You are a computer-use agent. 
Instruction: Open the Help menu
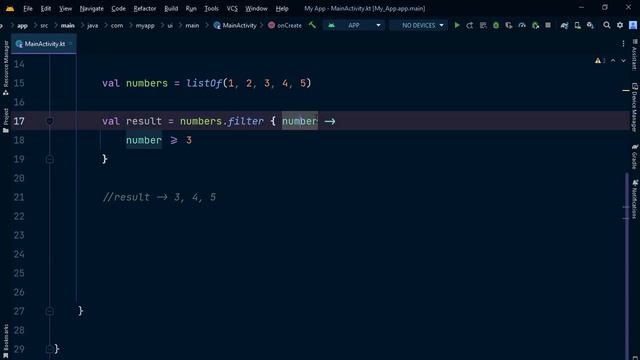pos(282,9)
